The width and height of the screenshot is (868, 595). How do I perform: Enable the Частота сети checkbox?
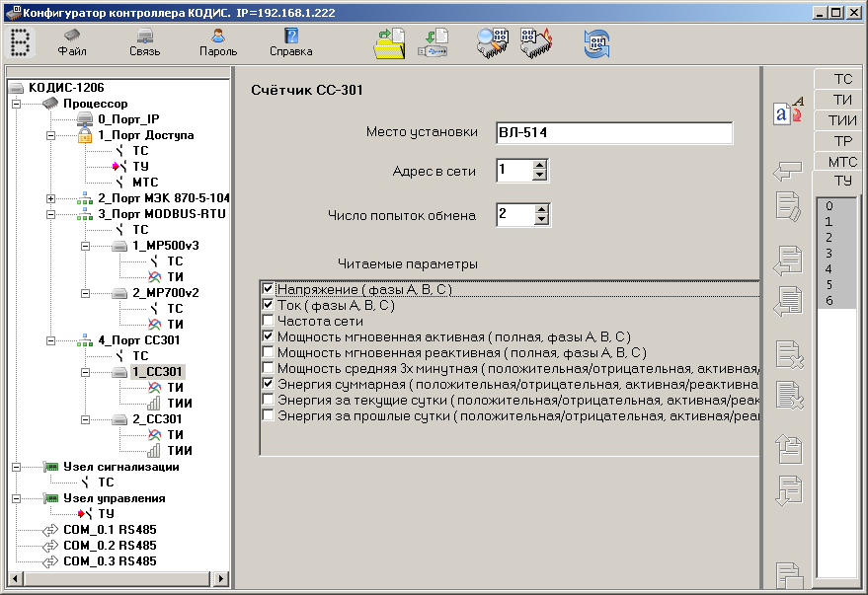(x=268, y=321)
